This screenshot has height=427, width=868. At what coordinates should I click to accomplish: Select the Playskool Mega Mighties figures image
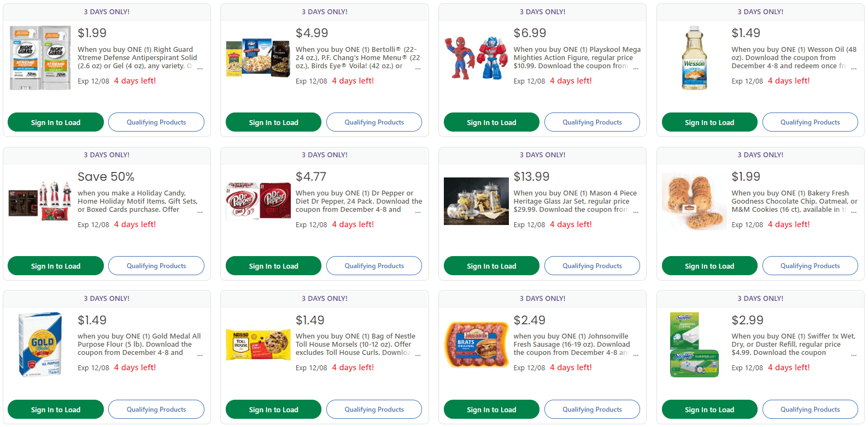[476, 58]
